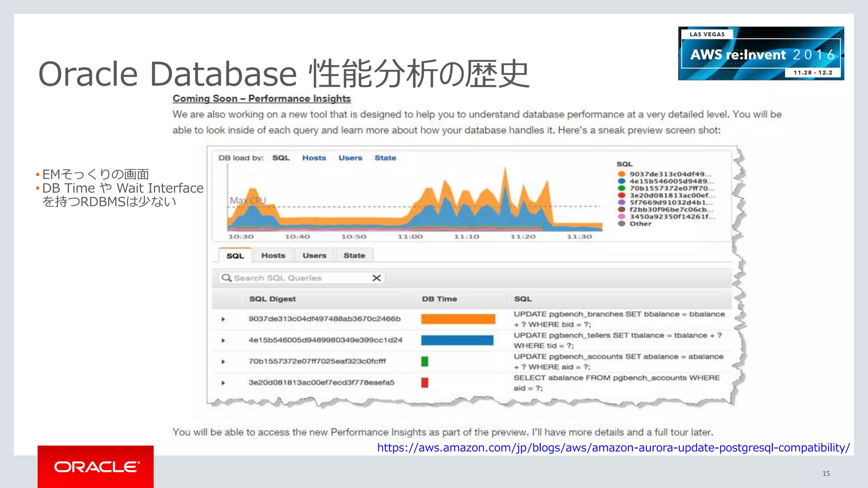The height and width of the screenshot is (488, 868).
Task: Click the SQL Digest column header
Action: [x=273, y=299]
